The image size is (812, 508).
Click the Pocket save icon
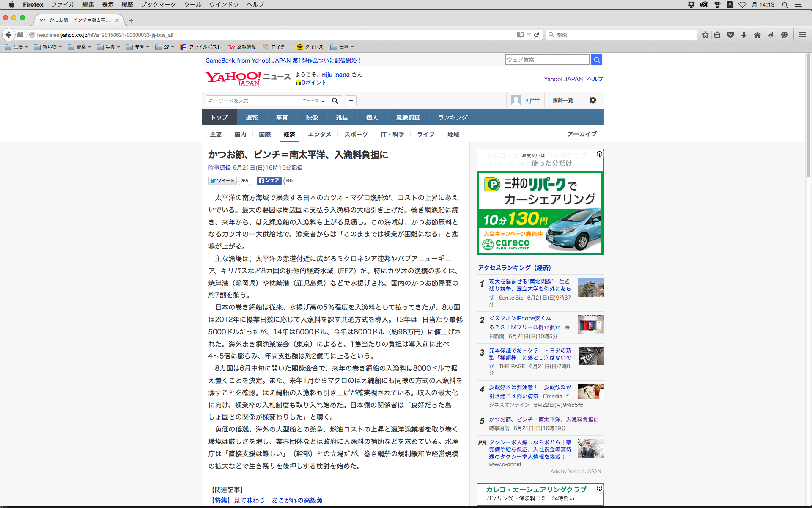tap(730, 35)
